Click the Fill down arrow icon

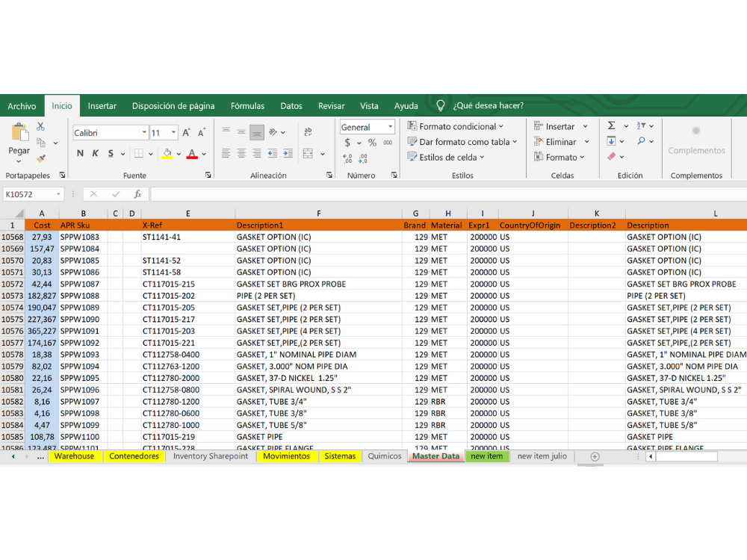(x=611, y=141)
